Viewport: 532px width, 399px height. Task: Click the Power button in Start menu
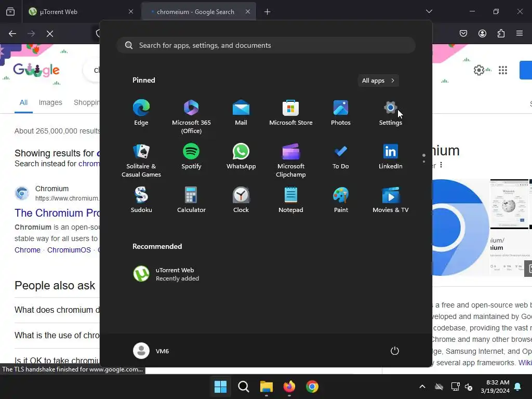[x=395, y=351]
